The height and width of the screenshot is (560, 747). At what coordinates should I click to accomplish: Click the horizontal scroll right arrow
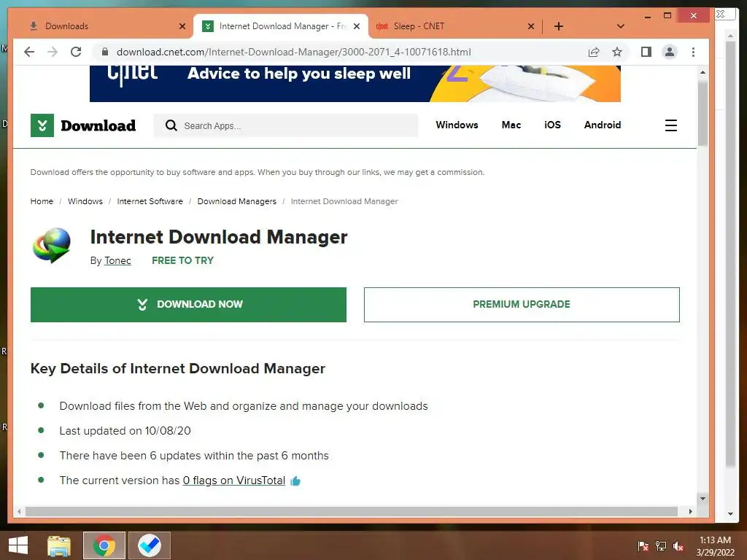coord(690,511)
